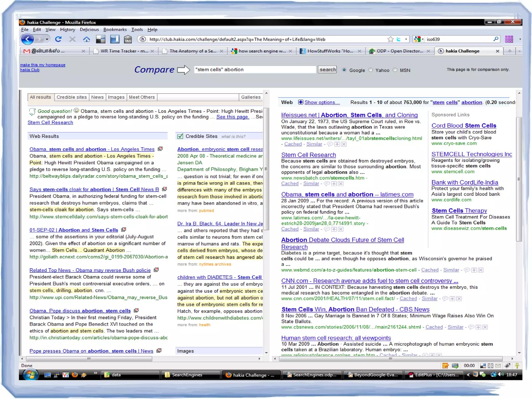The image size is (532, 399).
Task: Click the Twitter bird icon in address bar
Action: tap(399, 39)
